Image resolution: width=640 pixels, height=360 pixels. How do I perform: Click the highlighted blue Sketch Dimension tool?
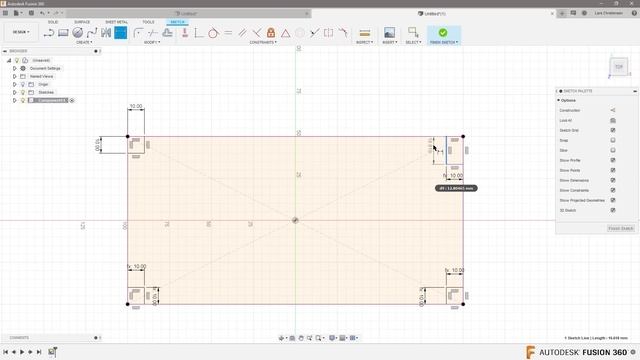[121, 33]
